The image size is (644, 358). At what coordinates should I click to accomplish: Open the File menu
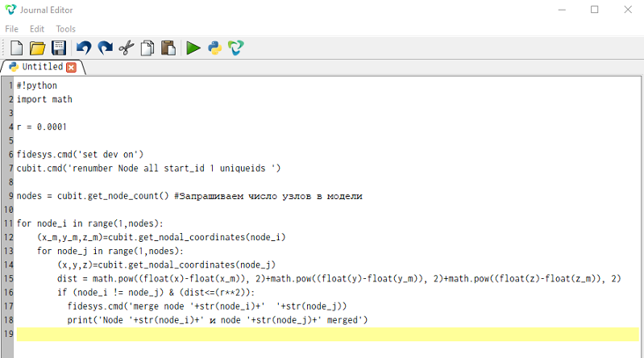[11, 29]
